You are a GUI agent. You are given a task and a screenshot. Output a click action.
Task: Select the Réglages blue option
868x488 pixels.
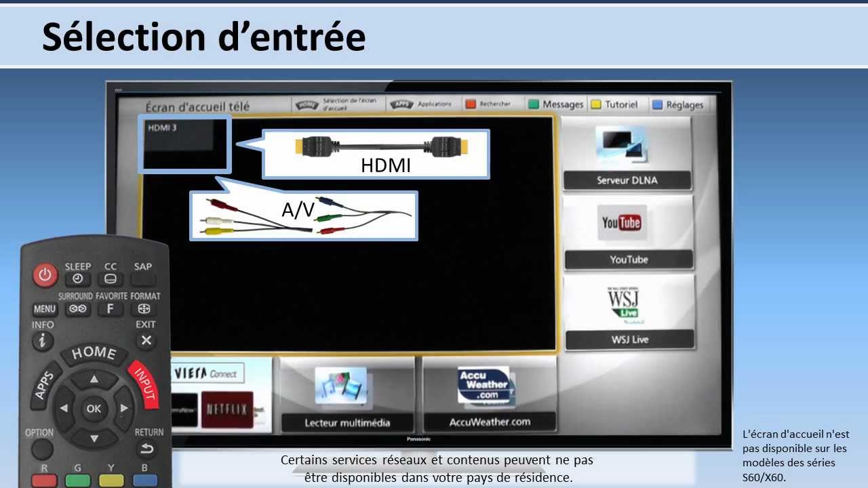tap(677, 104)
